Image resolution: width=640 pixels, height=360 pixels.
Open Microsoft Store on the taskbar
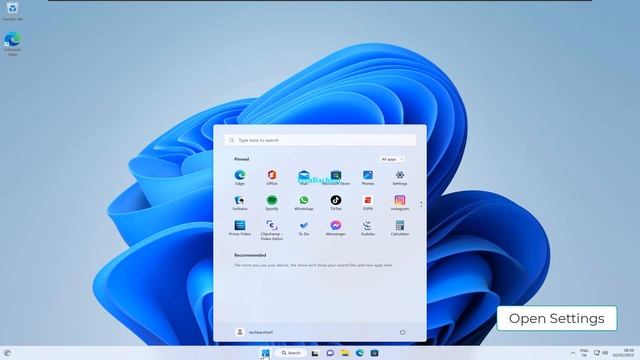(x=374, y=353)
